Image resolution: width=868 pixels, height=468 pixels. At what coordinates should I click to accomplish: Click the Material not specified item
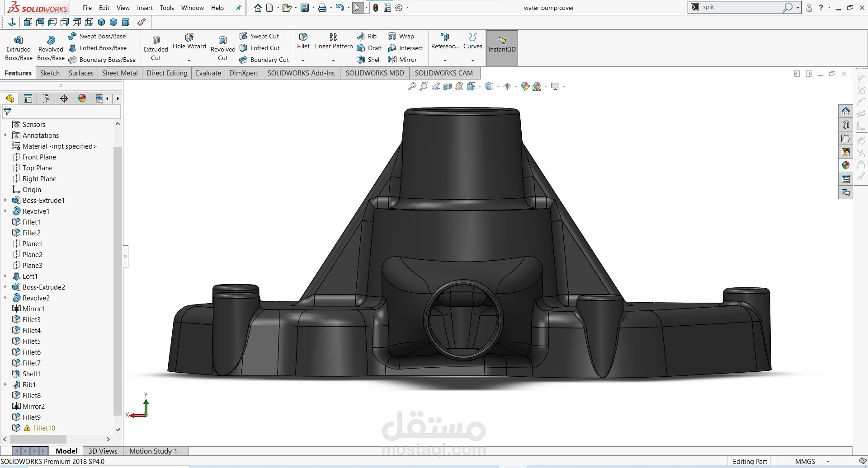[x=59, y=146]
